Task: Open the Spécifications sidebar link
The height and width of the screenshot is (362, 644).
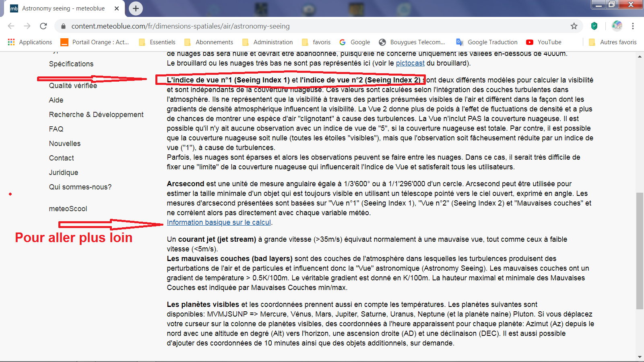Action: pos(71,64)
